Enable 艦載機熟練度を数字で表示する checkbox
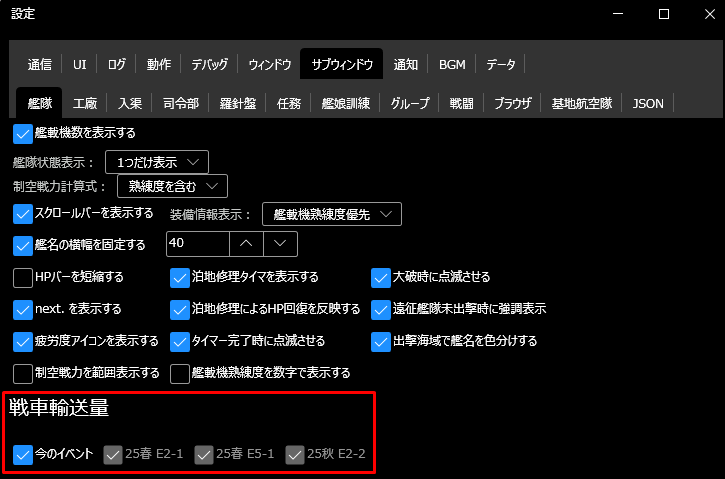This screenshot has height=479, width=725. tap(179, 374)
